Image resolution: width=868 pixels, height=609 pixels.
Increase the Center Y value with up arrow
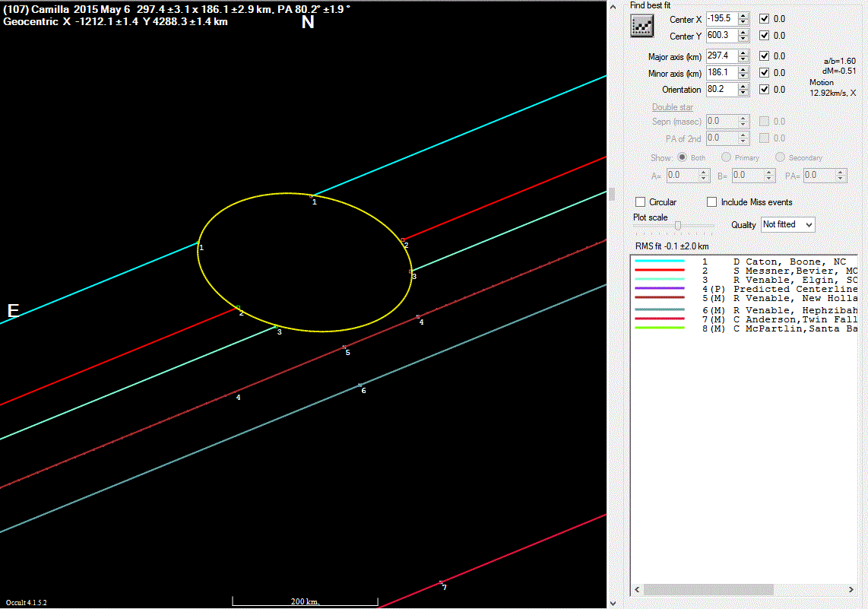pos(743,32)
